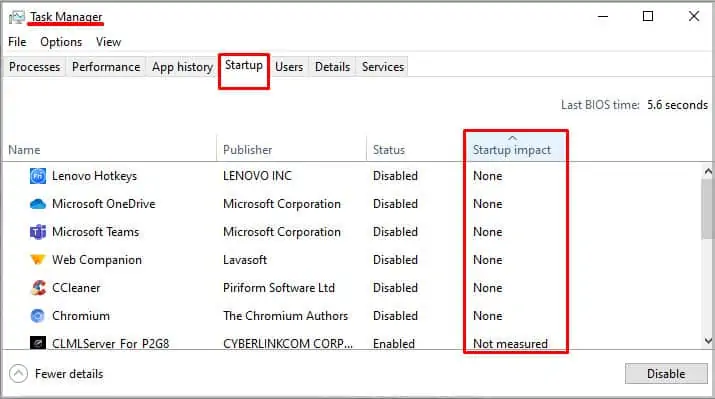Image resolution: width=715 pixels, height=399 pixels.
Task: Click the Disable button
Action: [x=666, y=374]
